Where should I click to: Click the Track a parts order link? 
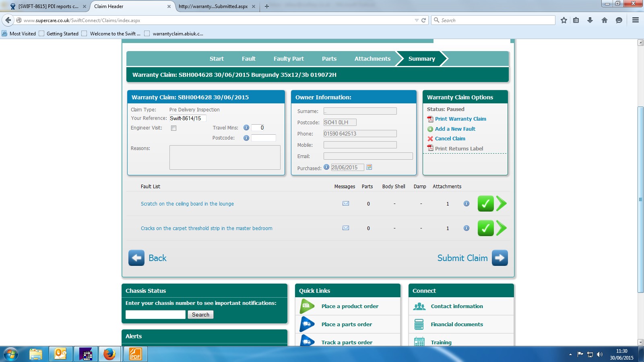(347, 342)
